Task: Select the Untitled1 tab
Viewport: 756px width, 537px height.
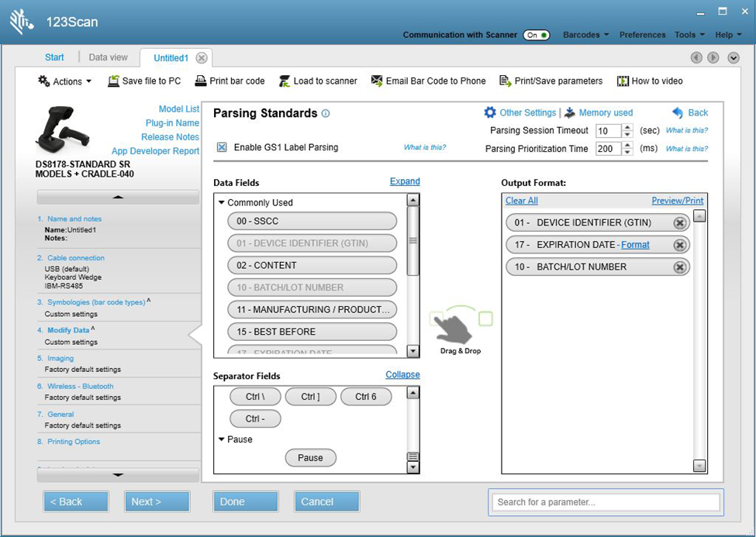Action: (x=171, y=58)
